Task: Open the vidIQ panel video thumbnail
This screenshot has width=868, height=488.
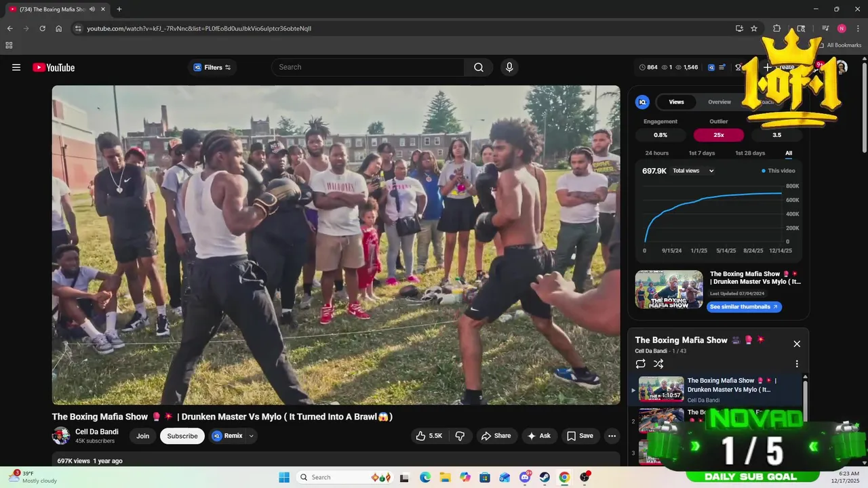Action: coord(669,289)
